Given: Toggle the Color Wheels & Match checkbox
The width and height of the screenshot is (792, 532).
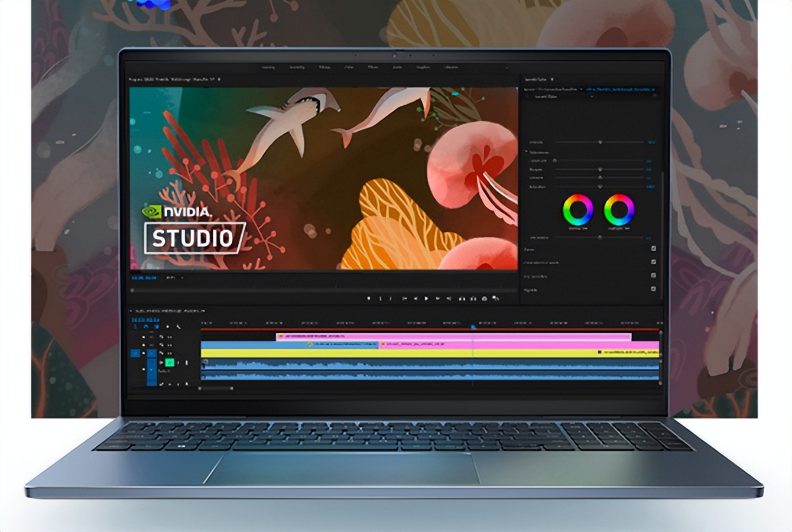Looking at the screenshot, I should pos(654,262).
